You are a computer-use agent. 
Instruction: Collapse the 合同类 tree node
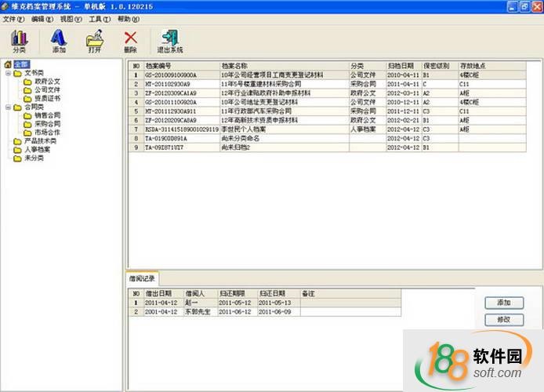8,107
